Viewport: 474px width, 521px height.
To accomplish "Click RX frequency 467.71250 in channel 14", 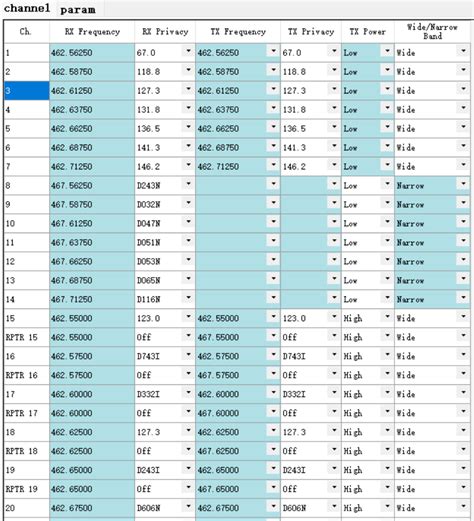I will pos(92,299).
